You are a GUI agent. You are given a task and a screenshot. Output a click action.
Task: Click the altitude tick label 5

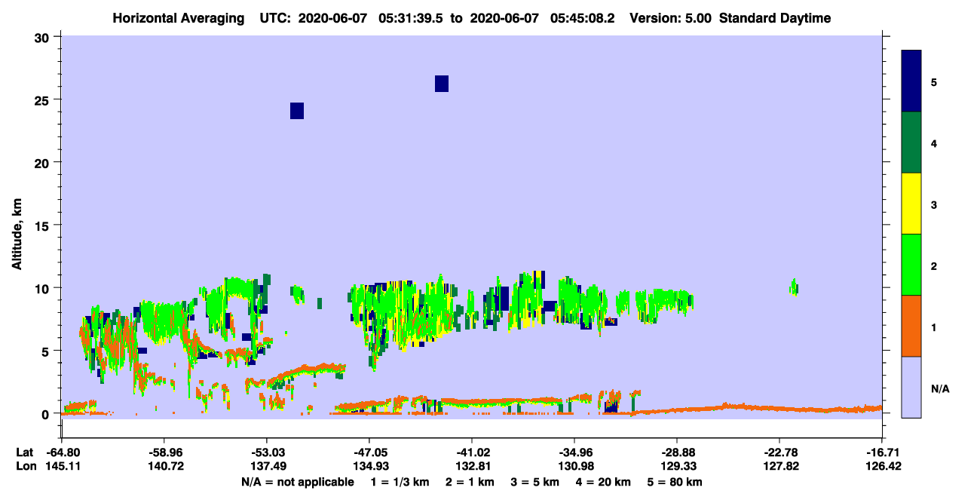(47, 351)
